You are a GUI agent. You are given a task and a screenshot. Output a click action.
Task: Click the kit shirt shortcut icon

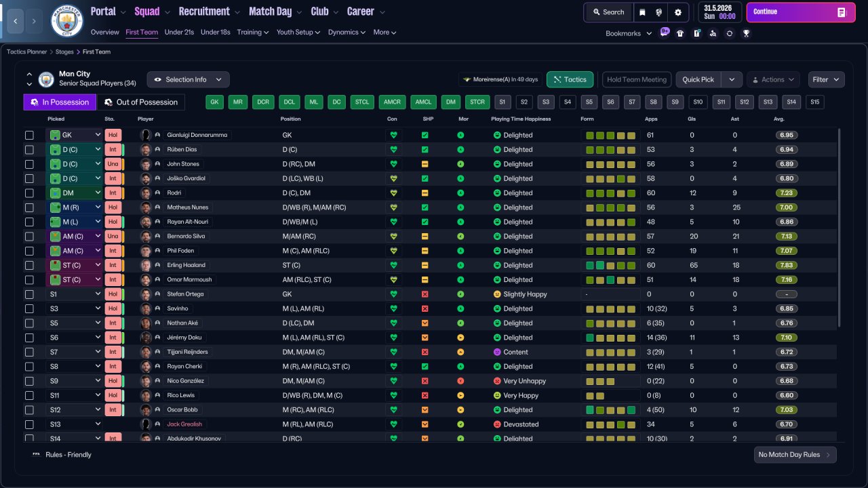pyautogui.click(x=680, y=33)
